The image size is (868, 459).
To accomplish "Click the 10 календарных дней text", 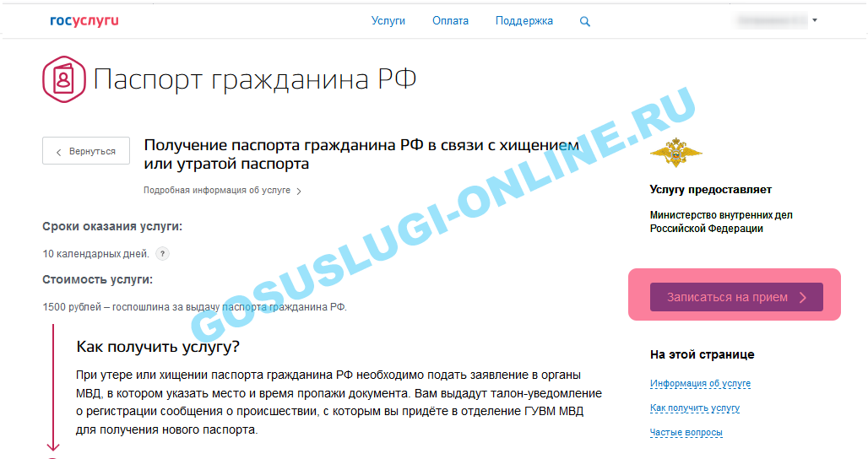I will pos(95,254).
